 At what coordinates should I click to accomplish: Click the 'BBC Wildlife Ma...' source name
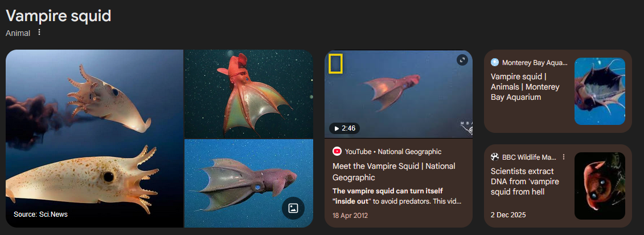click(x=529, y=157)
